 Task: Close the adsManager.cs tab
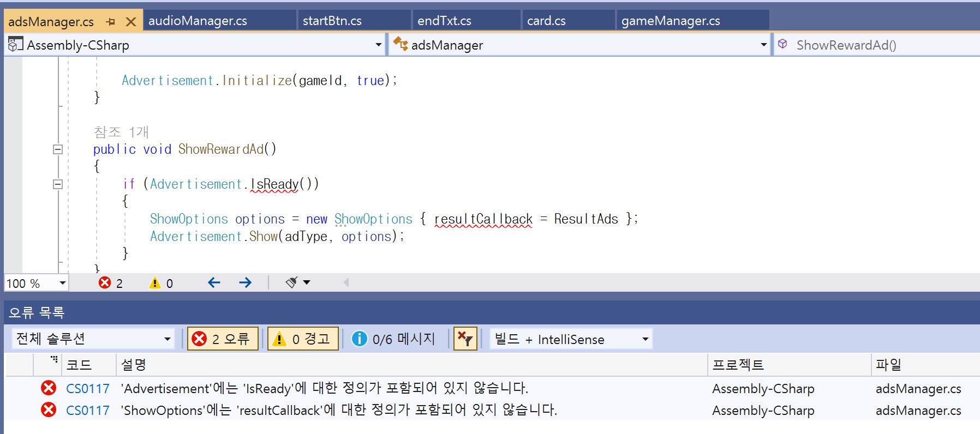click(x=131, y=22)
